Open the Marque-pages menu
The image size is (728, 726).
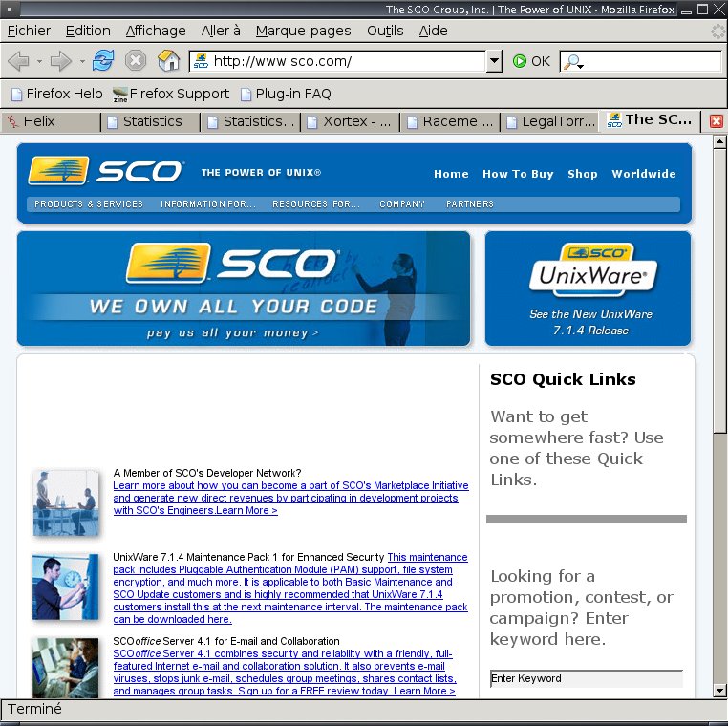[x=303, y=31]
